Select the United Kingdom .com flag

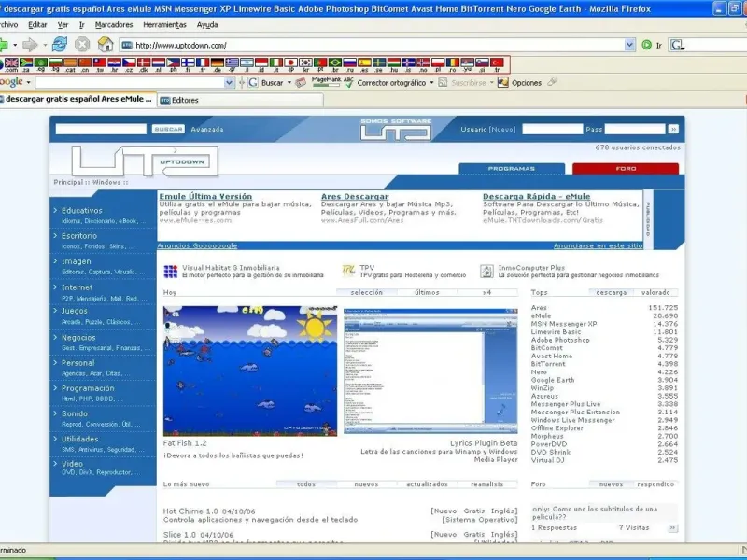(x=11, y=63)
